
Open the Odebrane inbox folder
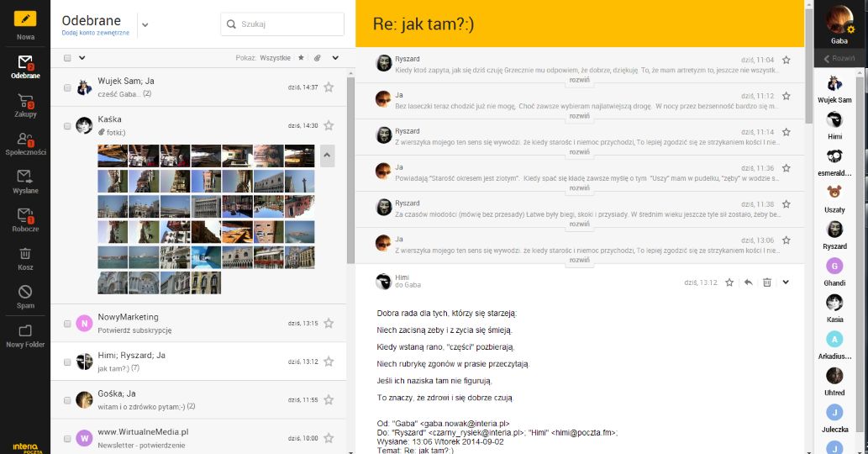coord(25,67)
